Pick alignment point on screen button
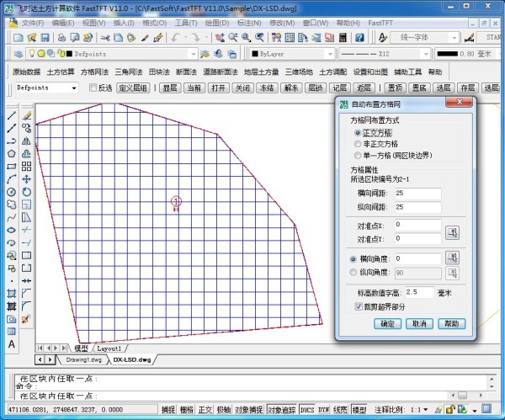Image resolution: width=505 pixels, height=420 pixels. point(452,232)
